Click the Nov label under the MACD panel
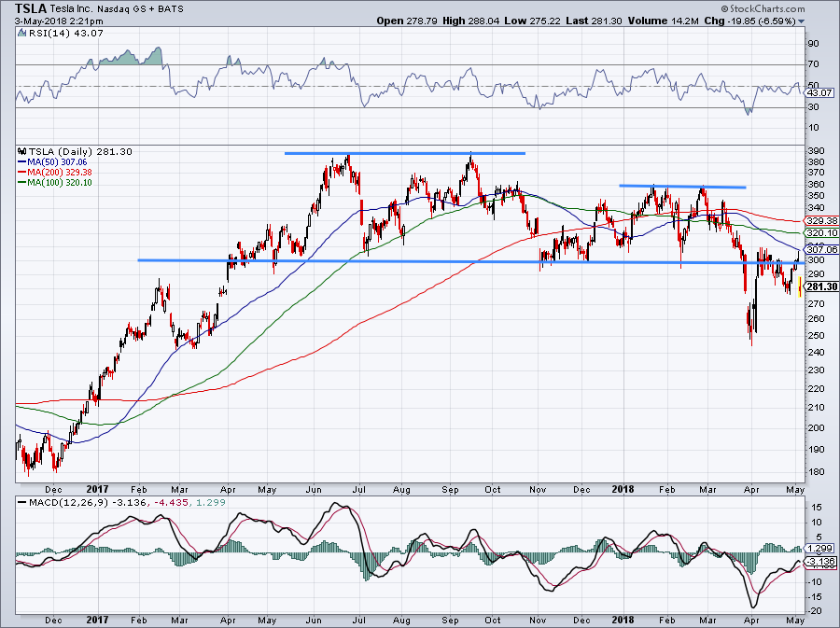The width and height of the screenshot is (840, 628). (x=538, y=620)
